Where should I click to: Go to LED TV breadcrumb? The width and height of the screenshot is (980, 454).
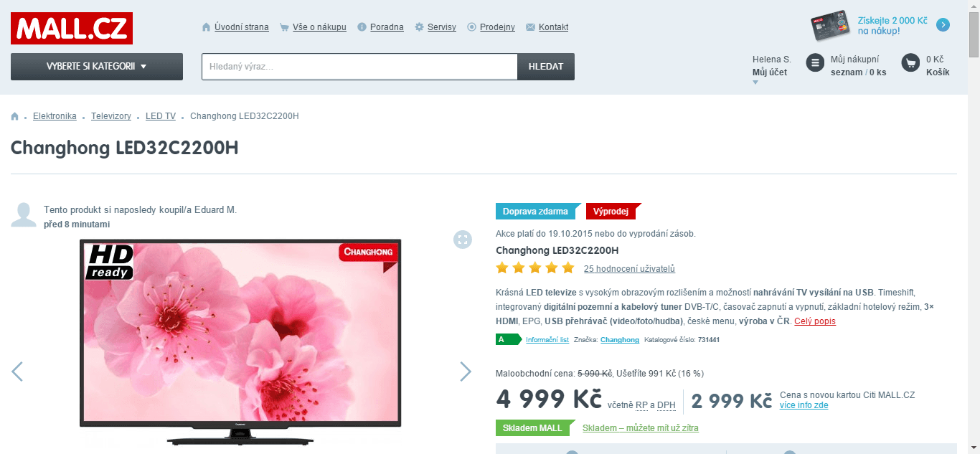[x=161, y=116]
